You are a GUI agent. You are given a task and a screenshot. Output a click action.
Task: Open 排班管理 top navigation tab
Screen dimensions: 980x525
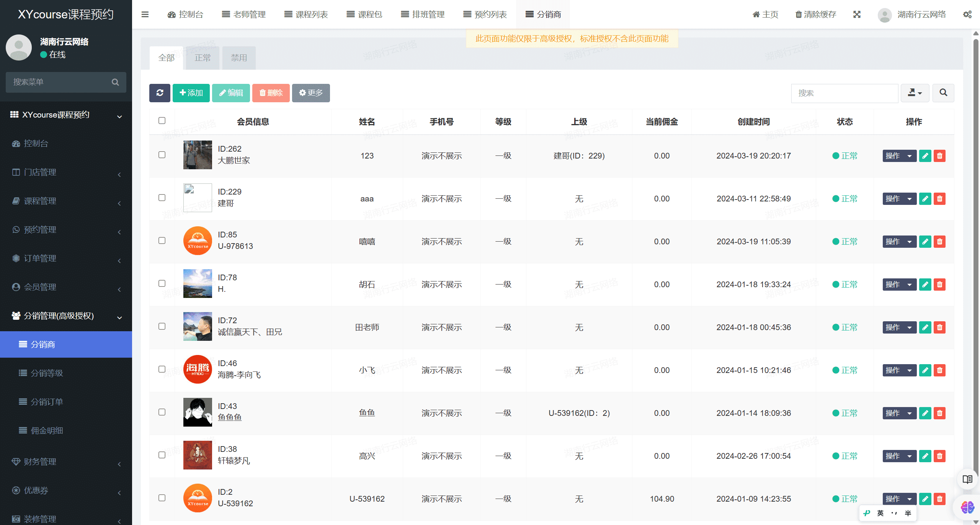pyautogui.click(x=423, y=15)
